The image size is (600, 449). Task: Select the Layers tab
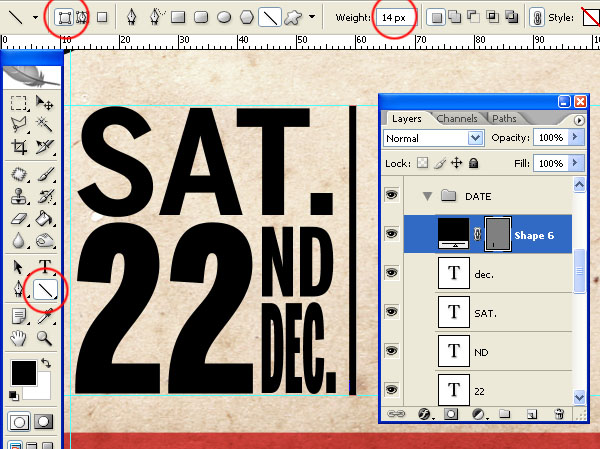pos(407,119)
